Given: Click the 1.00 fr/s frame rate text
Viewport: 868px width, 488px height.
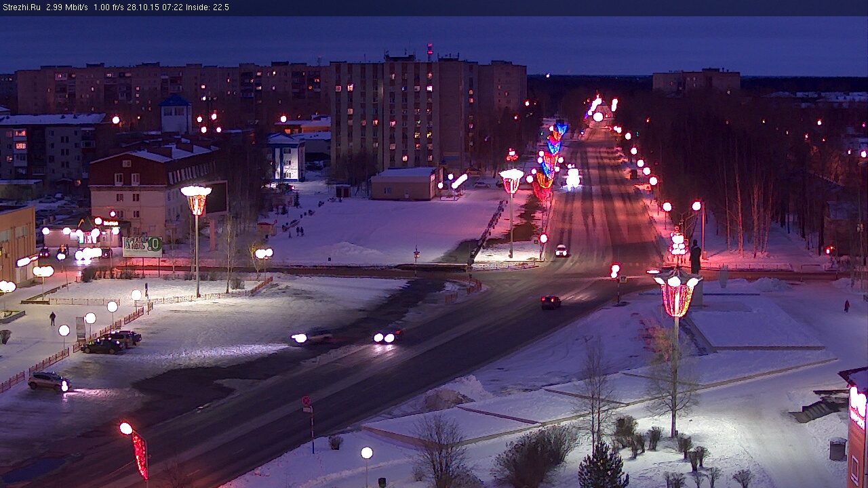Looking at the screenshot, I should (x=108, y=7).
